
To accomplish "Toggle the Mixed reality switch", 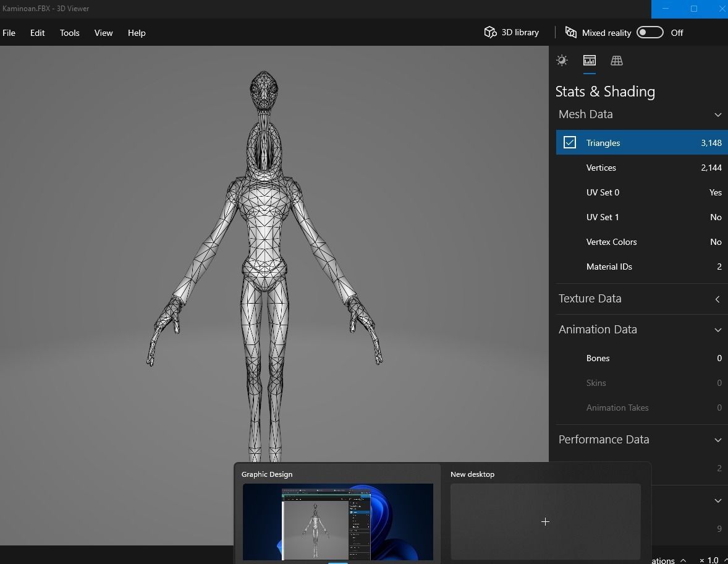I will pyautogui.click(x=650, y=33).
